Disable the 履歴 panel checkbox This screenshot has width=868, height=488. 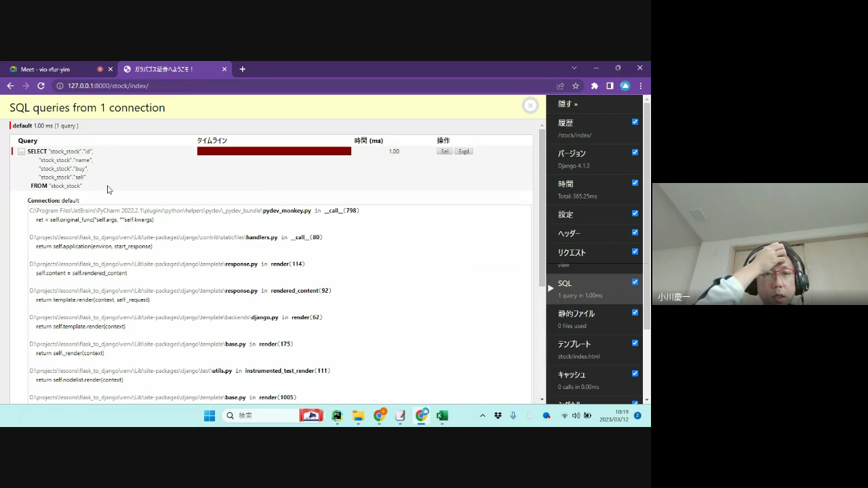tap(635, 122)
